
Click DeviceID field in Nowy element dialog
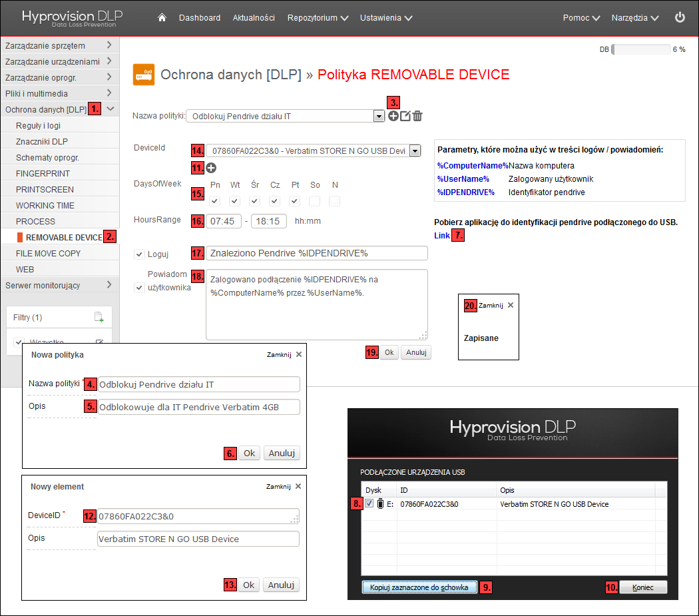pos(198,516)
